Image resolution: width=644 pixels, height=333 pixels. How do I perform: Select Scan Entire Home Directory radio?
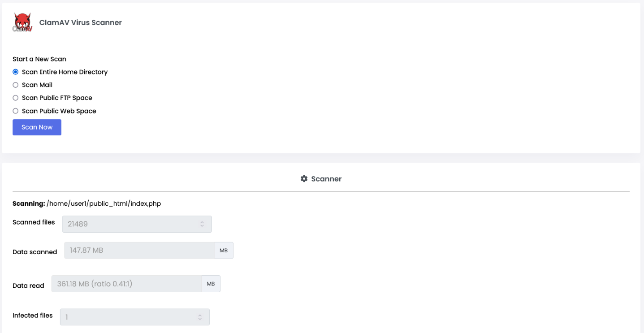click(x=16, y=72)
